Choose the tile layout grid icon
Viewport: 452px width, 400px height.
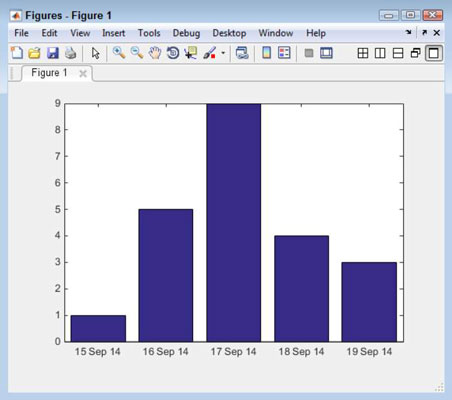(x=363, y=53)
